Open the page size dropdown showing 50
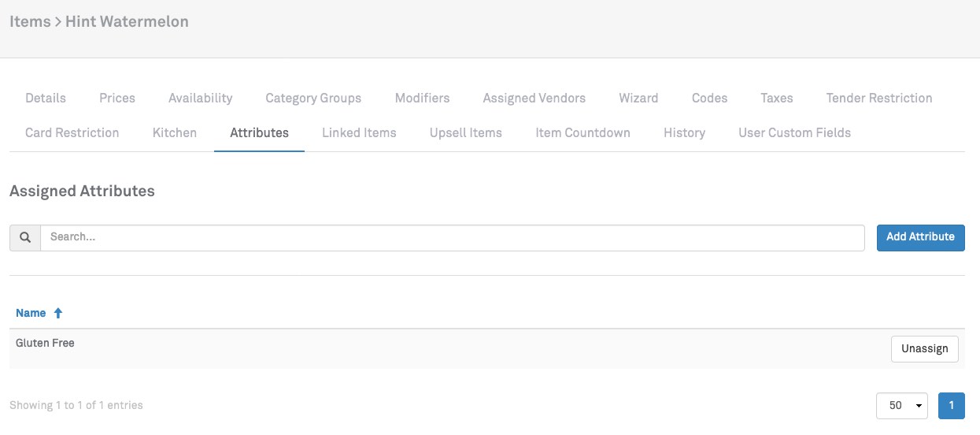Image resolution: width=980 pixels, height=435 pixels. click(x=901, y=406)
